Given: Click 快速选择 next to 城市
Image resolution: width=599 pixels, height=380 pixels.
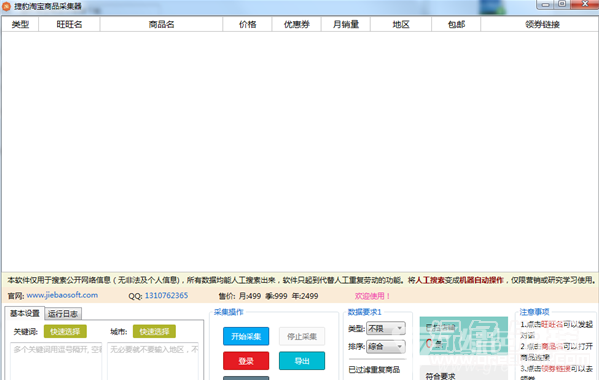Looking at the screenshot, I should tap(154, 331).
